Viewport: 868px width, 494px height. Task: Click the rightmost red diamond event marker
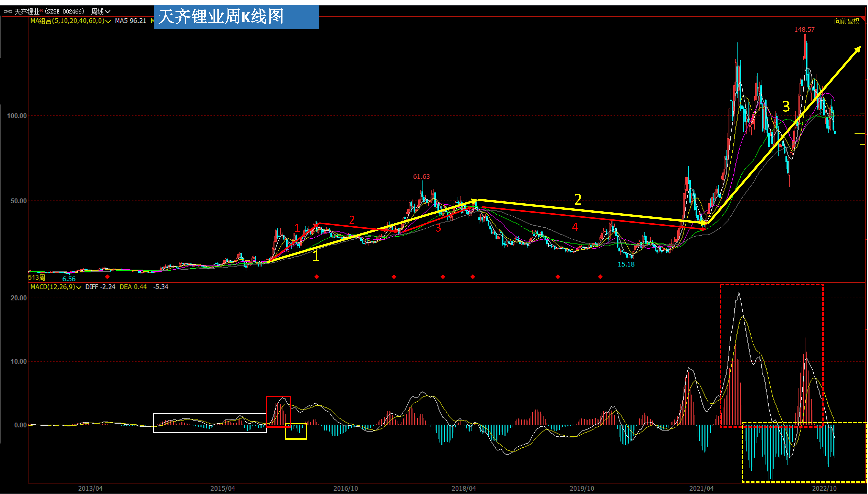600,277
